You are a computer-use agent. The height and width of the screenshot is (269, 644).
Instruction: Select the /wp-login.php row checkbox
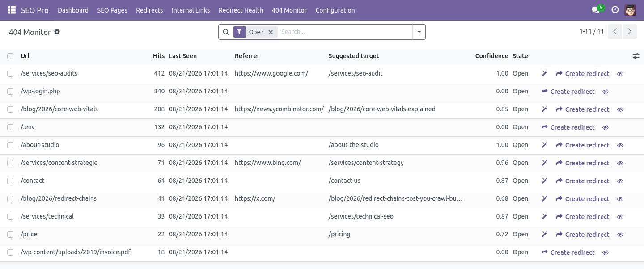point(10,92)
